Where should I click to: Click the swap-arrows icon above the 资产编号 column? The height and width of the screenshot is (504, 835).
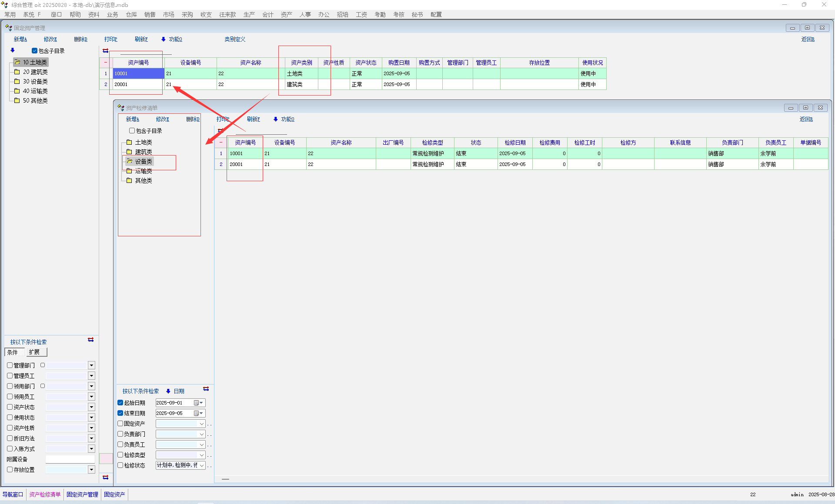pos(105,51)
